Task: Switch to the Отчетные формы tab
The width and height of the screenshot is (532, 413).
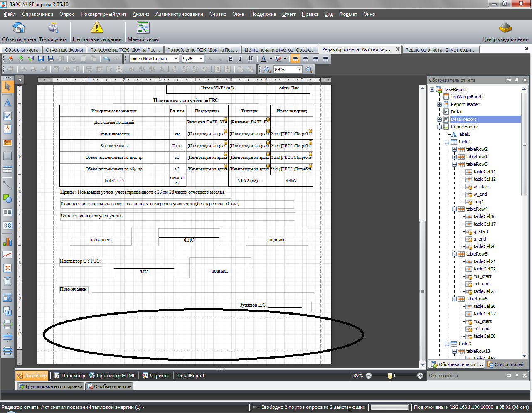Action: point(64,49)
